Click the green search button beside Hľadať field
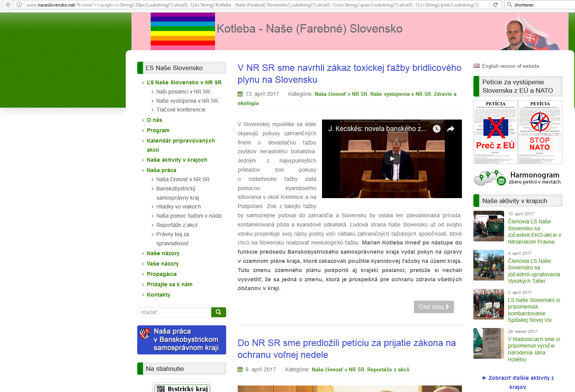The width and height of the screenshot is (575, 392). (x=219, y=312)
